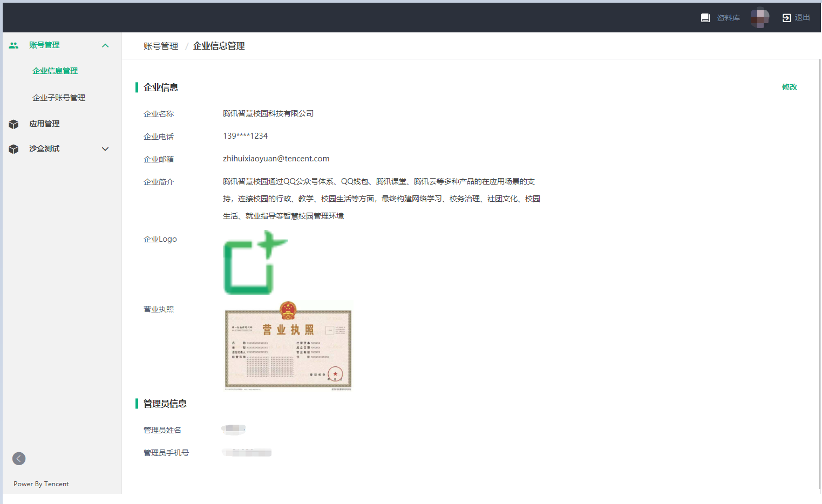Click the blurred 管理员手机号 value
Image resolution: width=822 pixels, height=504 pixels.
(247, 452)
